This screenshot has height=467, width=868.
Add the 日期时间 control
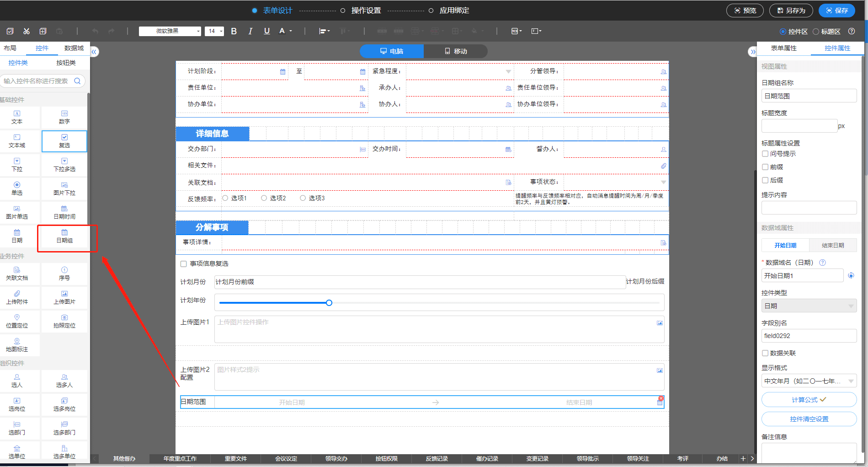click(64, 213)
